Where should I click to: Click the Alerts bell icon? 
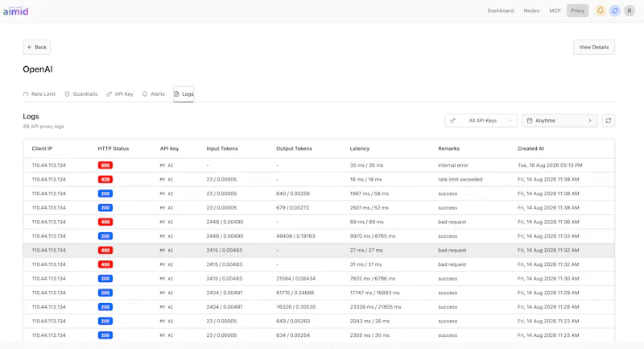pyautogui.click(x=145, y=94)
